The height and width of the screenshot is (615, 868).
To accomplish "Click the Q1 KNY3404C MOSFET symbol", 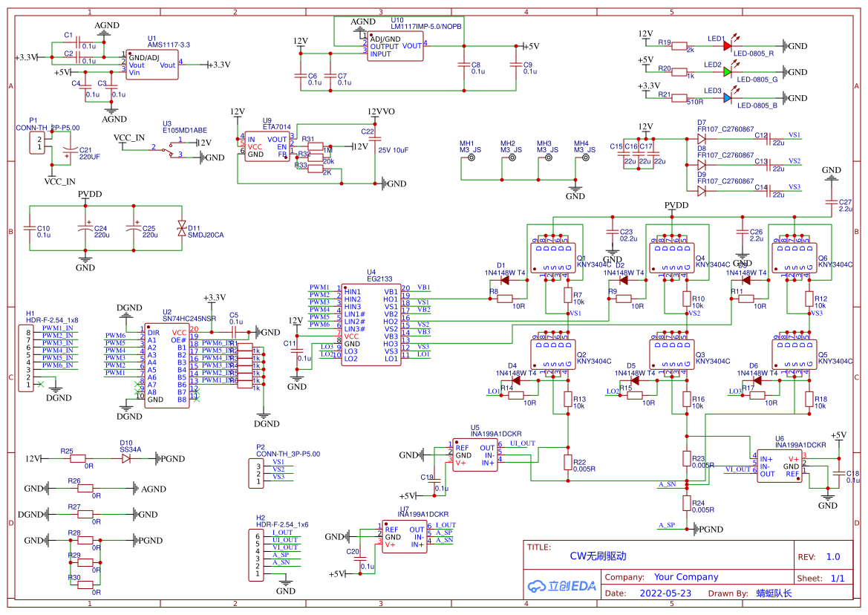I will (553, 258).
